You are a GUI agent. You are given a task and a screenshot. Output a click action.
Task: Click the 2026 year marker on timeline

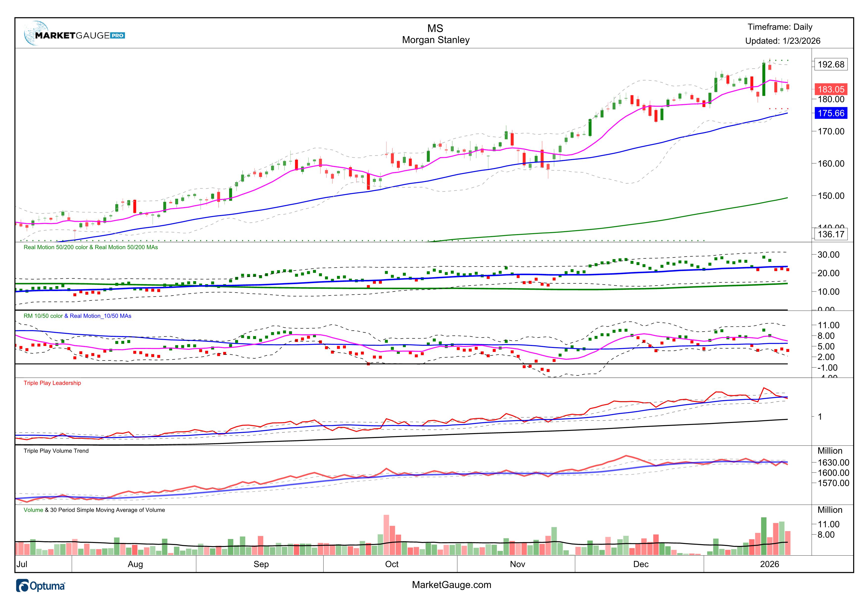(769, 564)
